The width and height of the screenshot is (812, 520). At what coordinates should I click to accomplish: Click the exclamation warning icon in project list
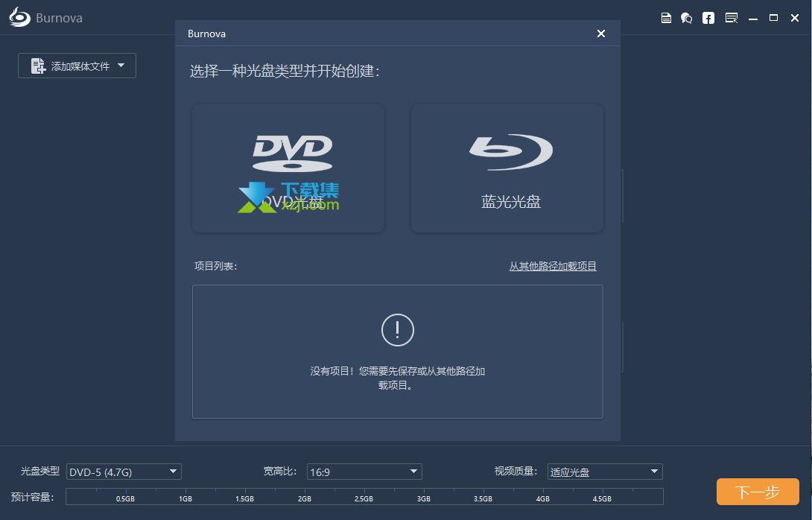(x=397, y=329)
